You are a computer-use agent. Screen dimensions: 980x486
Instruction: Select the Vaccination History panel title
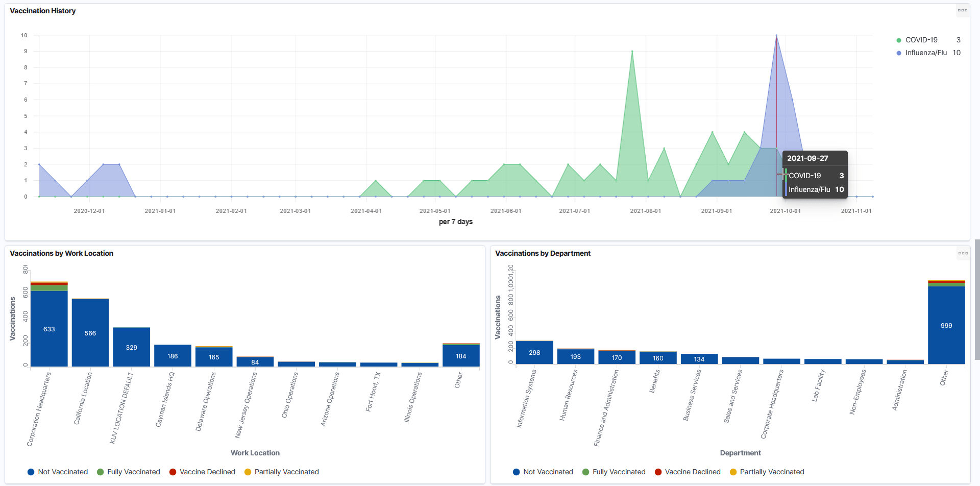(x=42, y=11)
